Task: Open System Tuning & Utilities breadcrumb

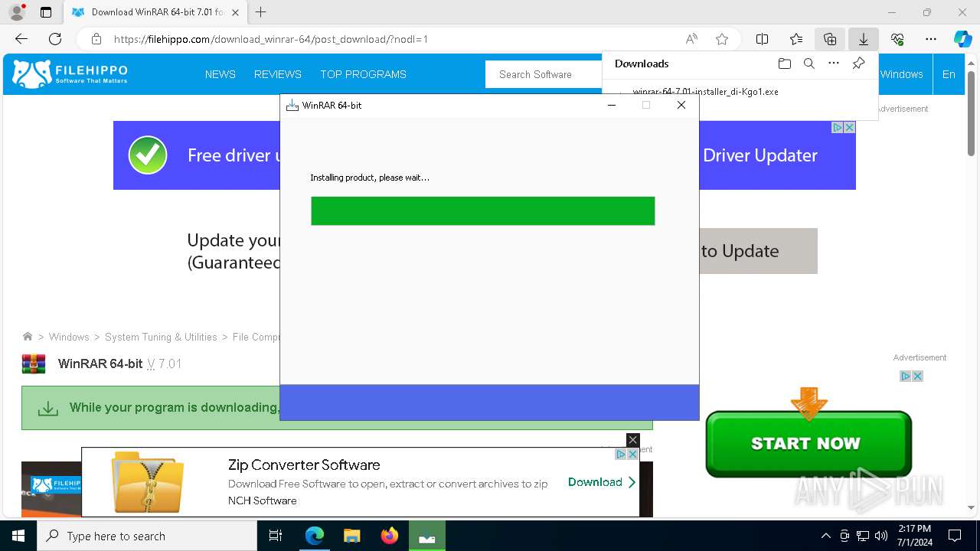Action: pos(161,337)
